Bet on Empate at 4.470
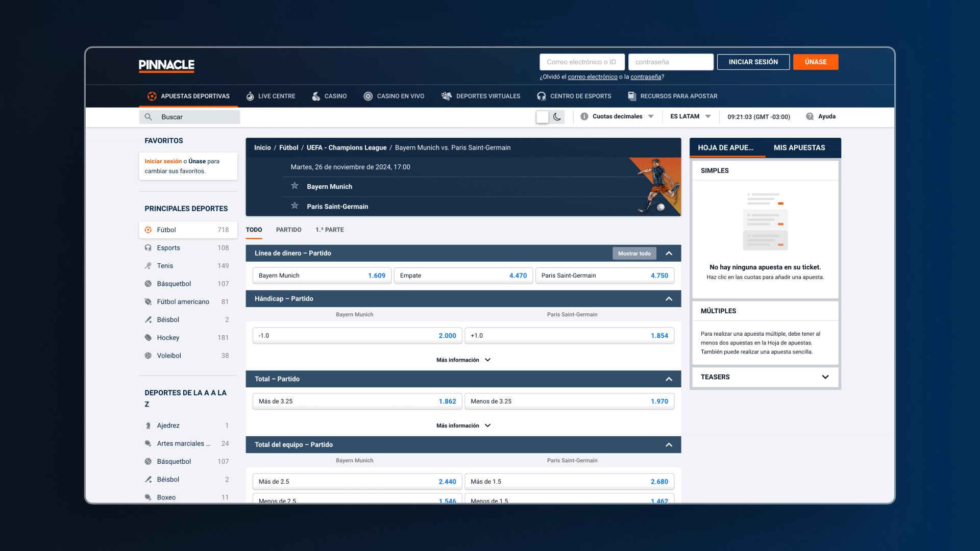This screenshot has width=980, height=551. pyautogui.click(x=463, y=275)
